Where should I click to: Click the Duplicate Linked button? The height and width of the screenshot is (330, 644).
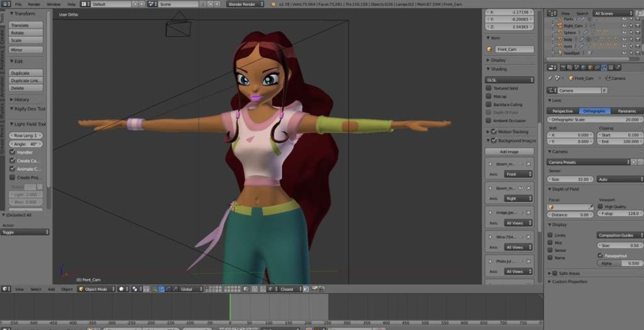[25, 81]
